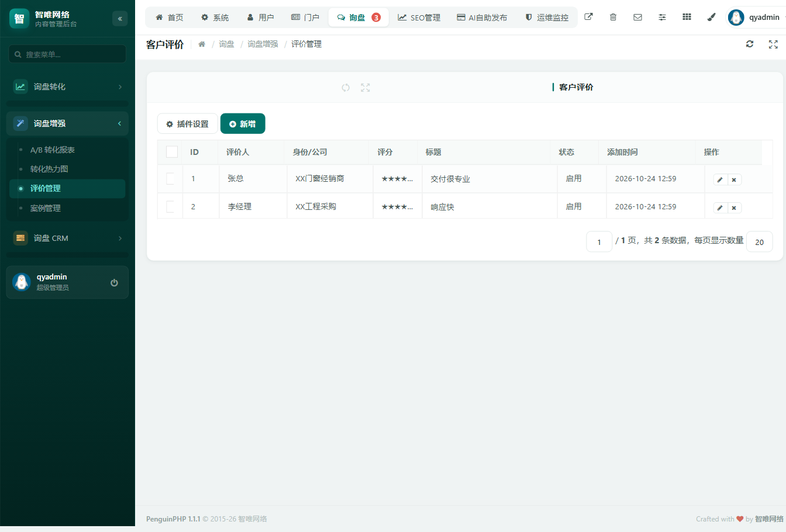Image resolution: width=786 pixels, height=532 pixels.
Task: Edit the 张总 review row
Action: click(x=720, y=179)
